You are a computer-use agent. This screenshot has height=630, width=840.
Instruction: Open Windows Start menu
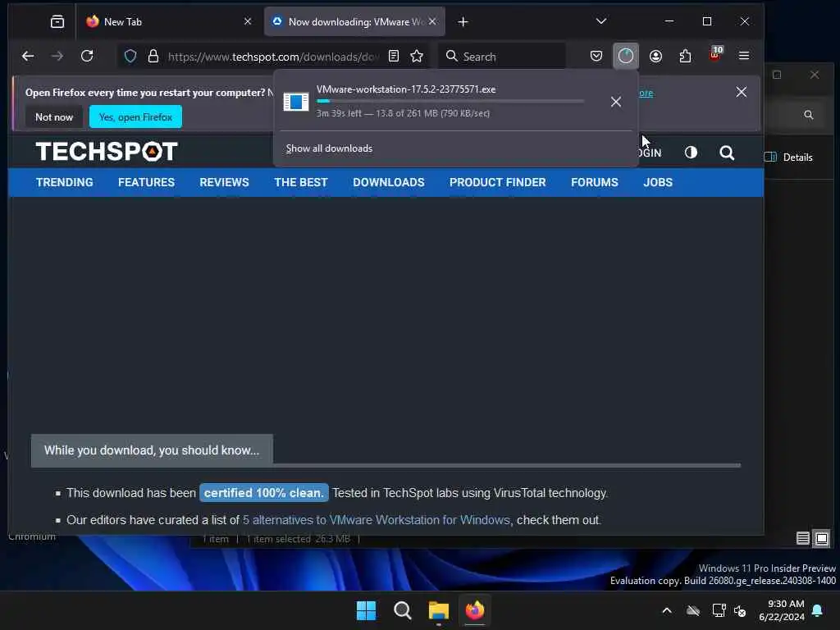367,610
